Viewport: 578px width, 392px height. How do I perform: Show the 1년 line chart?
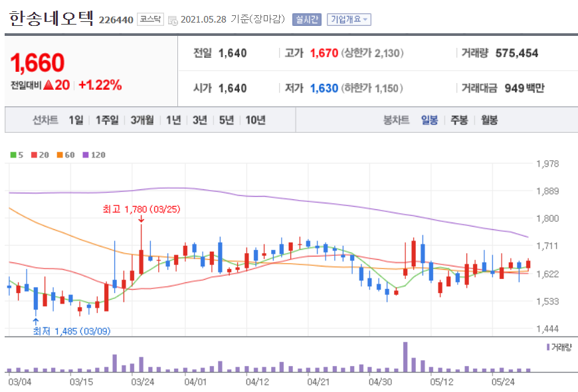pyautogui.click(x=173, y=120)
